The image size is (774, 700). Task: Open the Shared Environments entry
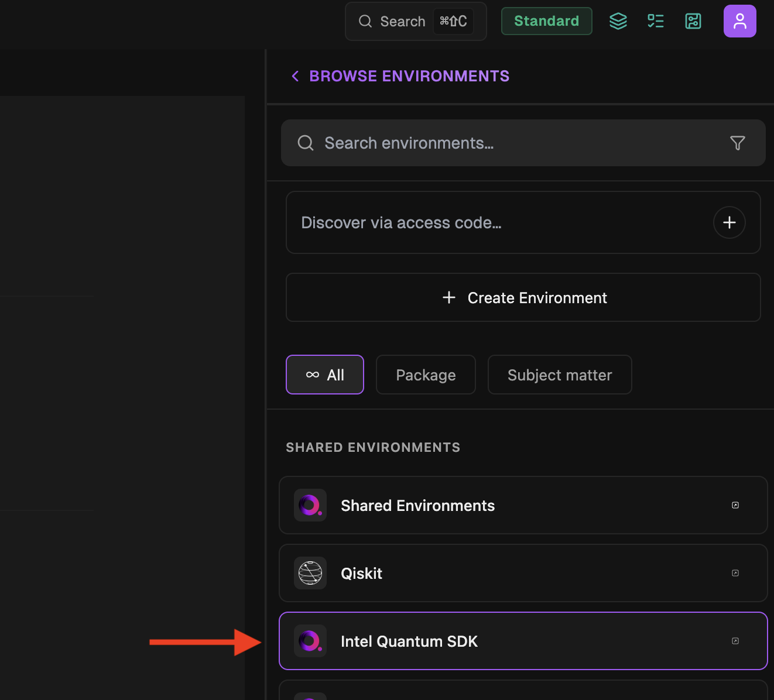pyautogui.click(x=523, y=505)
